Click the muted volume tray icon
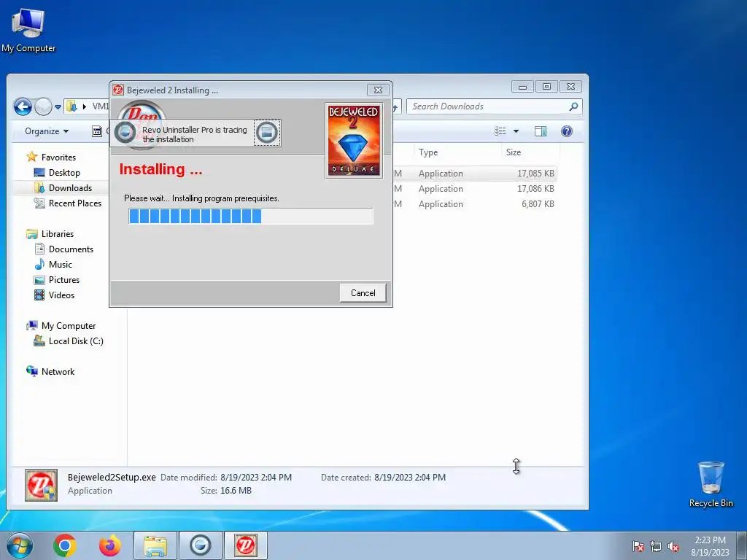This screenshot has width=747, height=560. pyautogui.click(x=673, y=546)
